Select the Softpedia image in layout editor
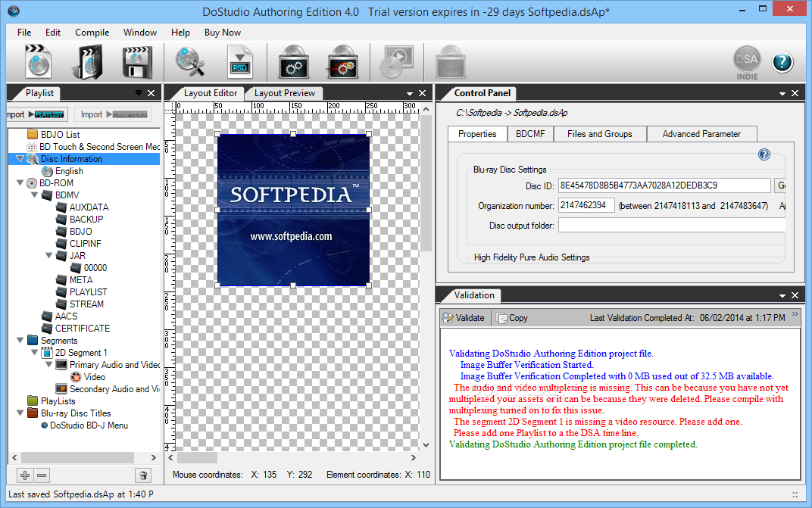The height and width of the screenshot is (508, 812). coord(293,210)
